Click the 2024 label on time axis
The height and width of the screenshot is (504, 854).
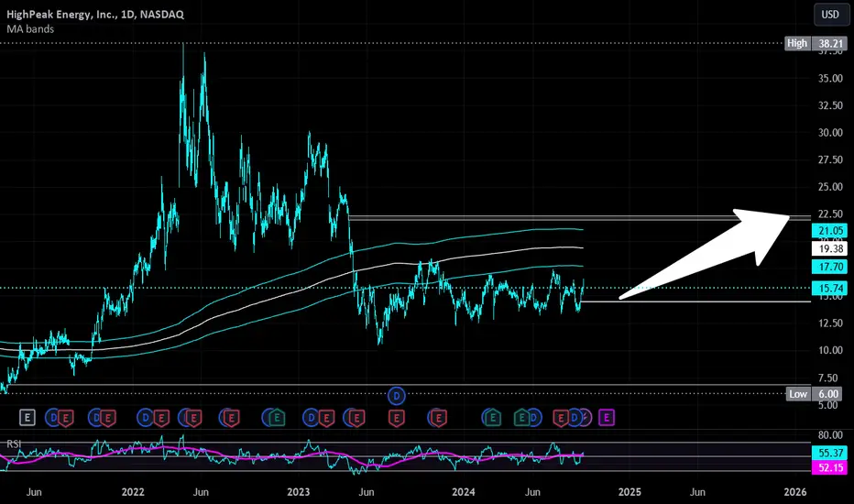click(x=464, y=492)
